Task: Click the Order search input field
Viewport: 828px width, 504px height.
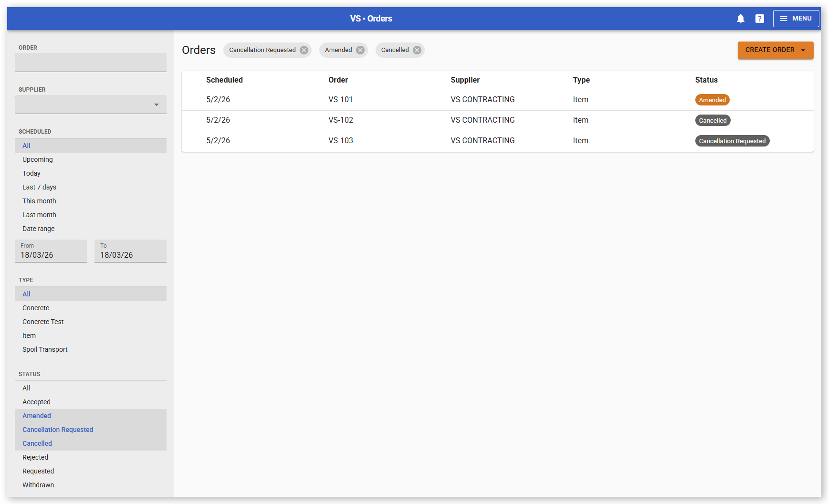Action: coord(91,63)
